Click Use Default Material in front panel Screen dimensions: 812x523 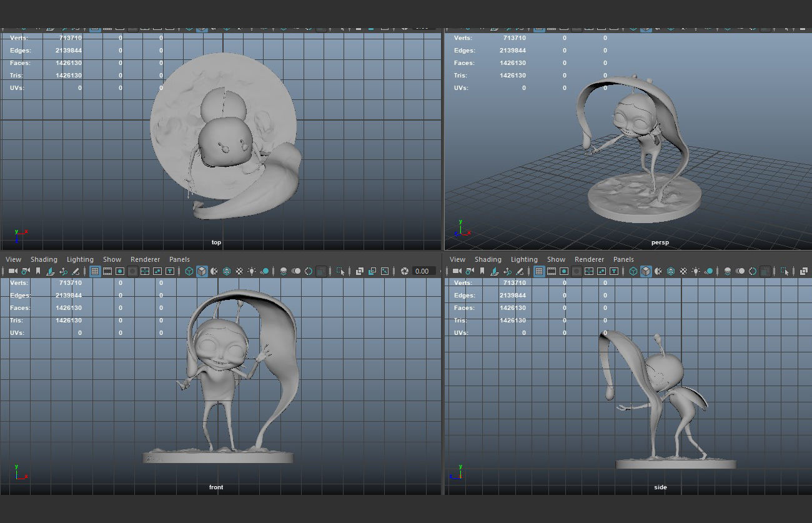[x=214, y=271]
